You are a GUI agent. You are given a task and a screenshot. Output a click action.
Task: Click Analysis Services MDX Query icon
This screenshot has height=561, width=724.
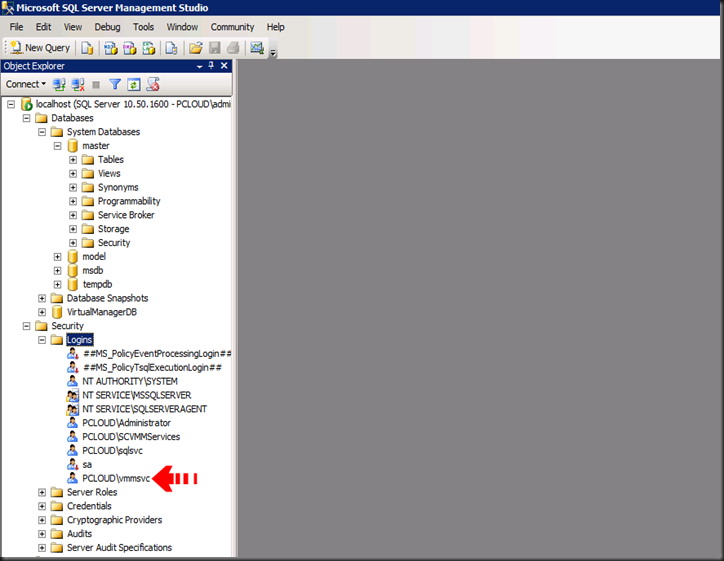[x=110, y=48]
